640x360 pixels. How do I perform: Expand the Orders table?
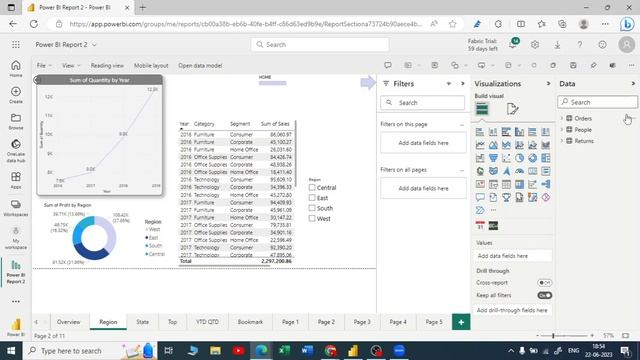(x=562, y=118)
